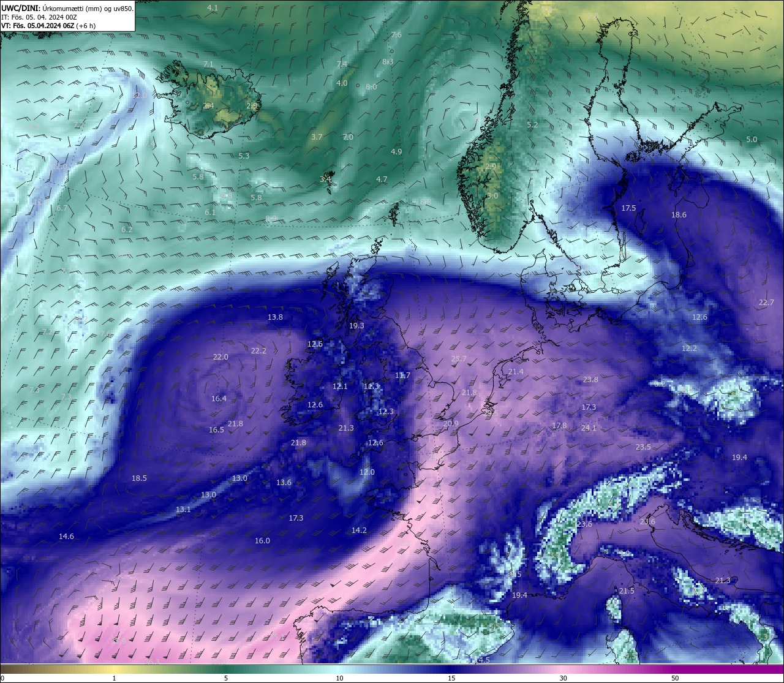Viewport: 784px width, 683px height.
Task: Click the 13.1 value on the map
Action: 183,510
